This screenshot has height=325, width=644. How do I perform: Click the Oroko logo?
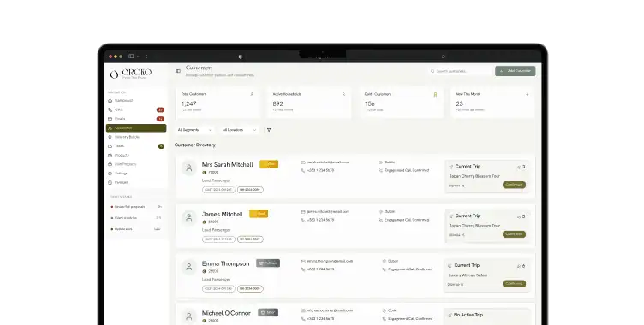pyautogui.click(x=131, y=74)
